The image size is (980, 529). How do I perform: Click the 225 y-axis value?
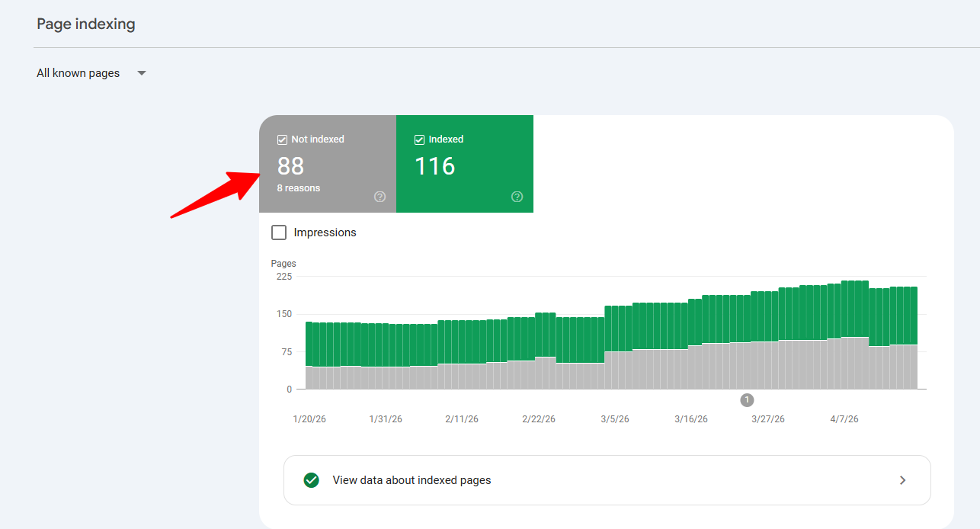[x=283, y=276]
